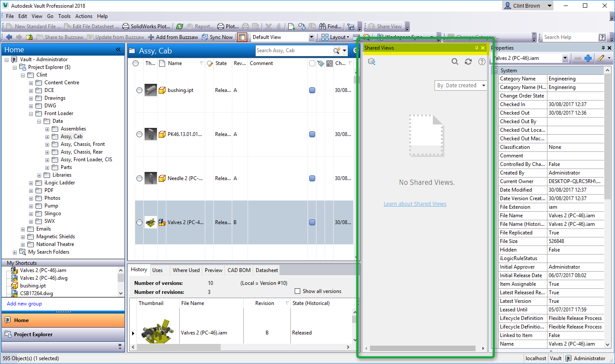The image size is (615, 364).
Task: Click the Refresh icon in the main toolbar
Action: (180, 27)
